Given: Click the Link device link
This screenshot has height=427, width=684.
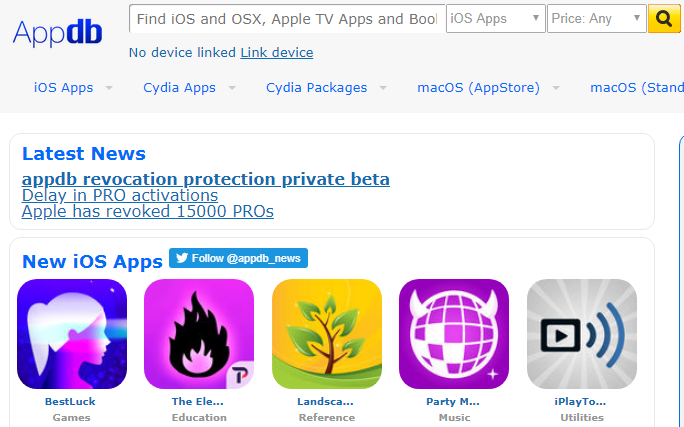Looking at the screenshot, I should (x=277, y=53).
